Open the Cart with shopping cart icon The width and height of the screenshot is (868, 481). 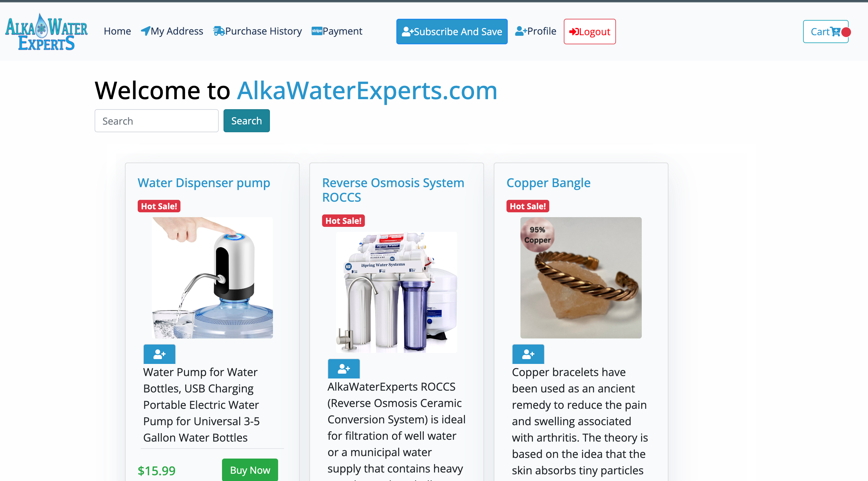pos(825,32)
